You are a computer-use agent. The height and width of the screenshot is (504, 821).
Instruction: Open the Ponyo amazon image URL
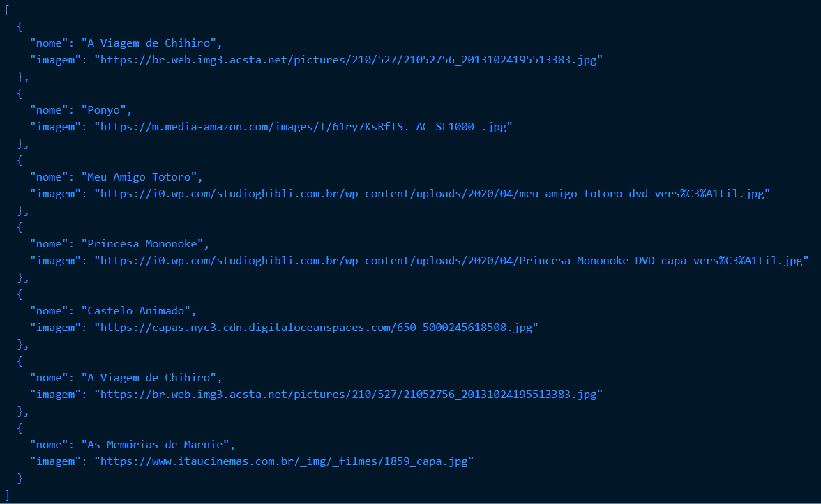(x=303, y=127)
